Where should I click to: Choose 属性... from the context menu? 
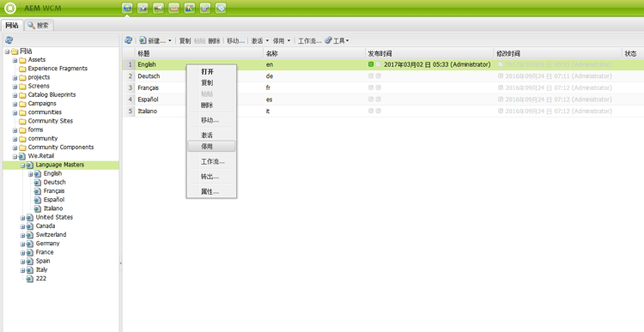(211, 191)
